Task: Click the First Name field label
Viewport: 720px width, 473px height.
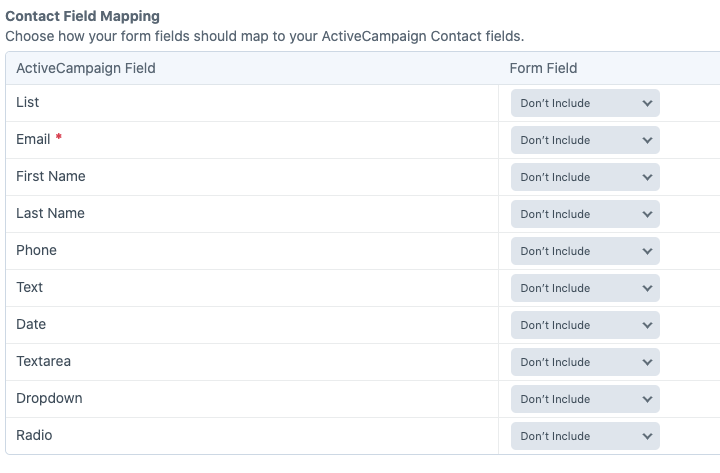Action: coord(51,176)
